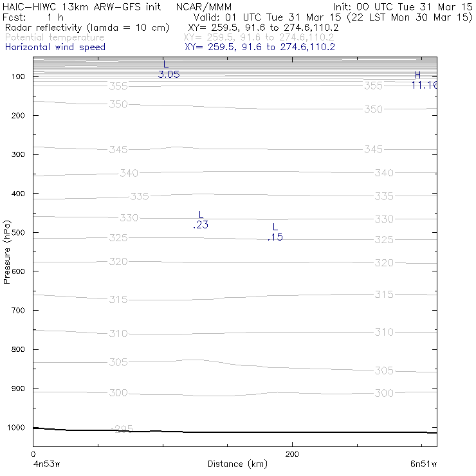Select the '600' pressure axis label

pos(18,271)
